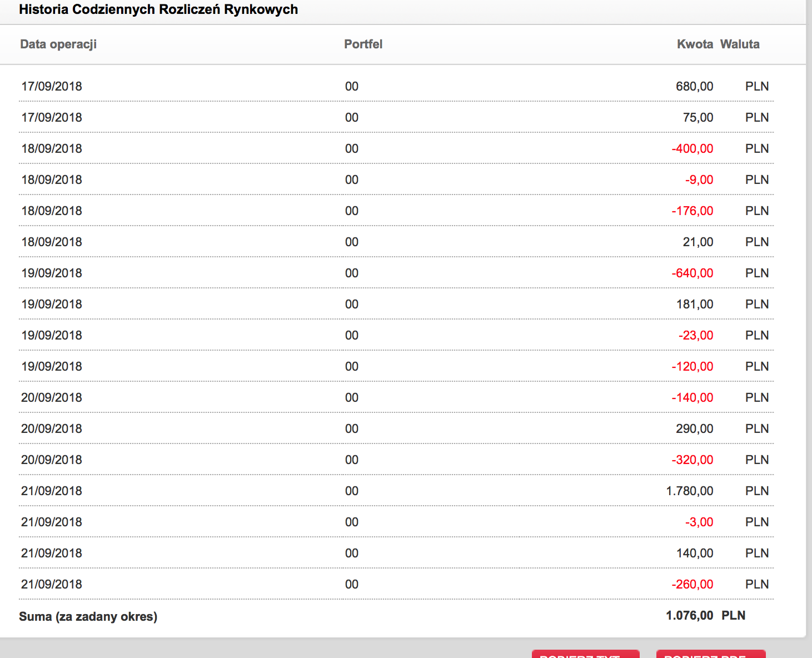The width and height of the screenshot is (812, 658).
Task: Click the 1.076,00 total sum value
Action: click(x=689, y=616)
